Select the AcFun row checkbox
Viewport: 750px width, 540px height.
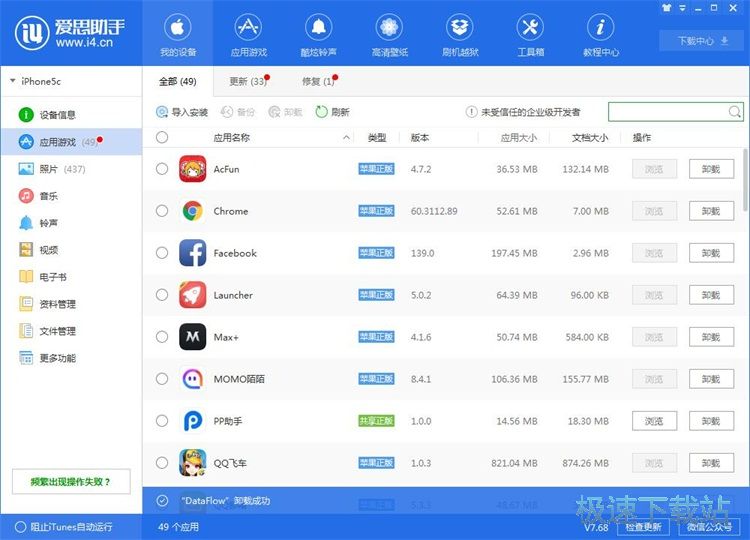click(162, 169)
